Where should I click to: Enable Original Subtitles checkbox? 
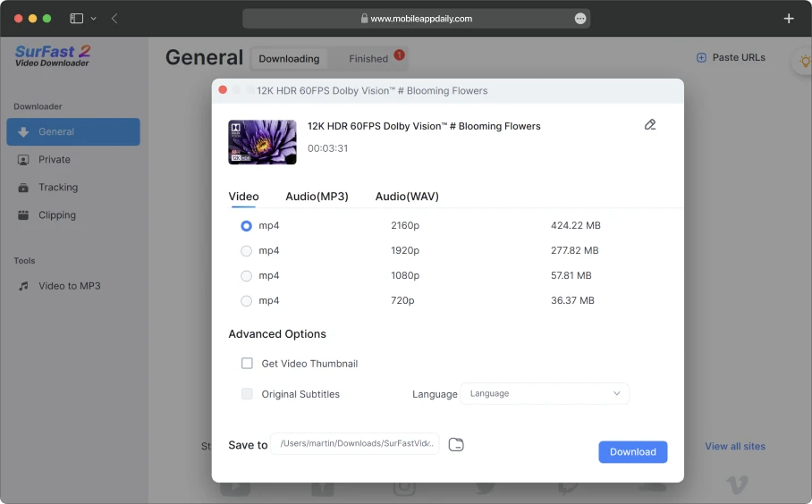click(x=247, y=394)
